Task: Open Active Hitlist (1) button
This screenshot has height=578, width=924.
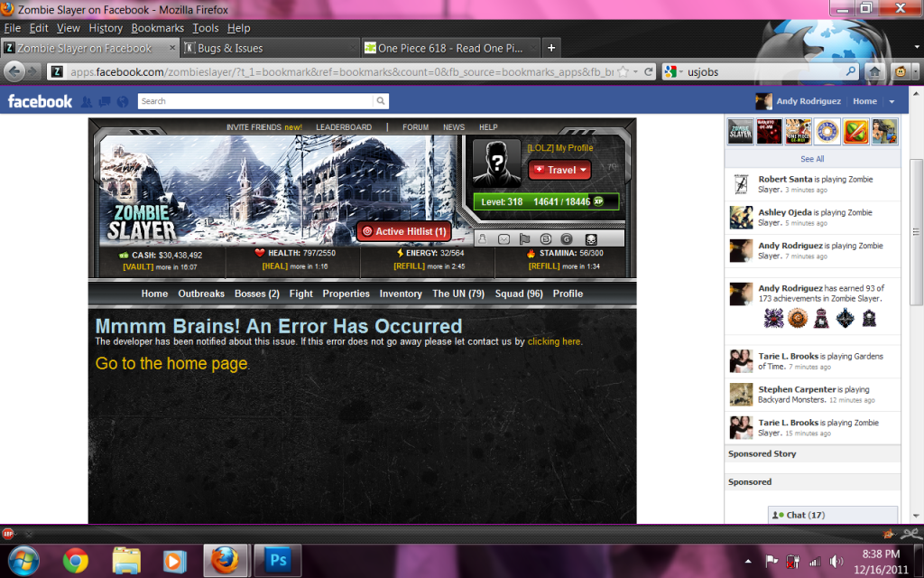Action: pyautogui.click(x=404, y=231)
